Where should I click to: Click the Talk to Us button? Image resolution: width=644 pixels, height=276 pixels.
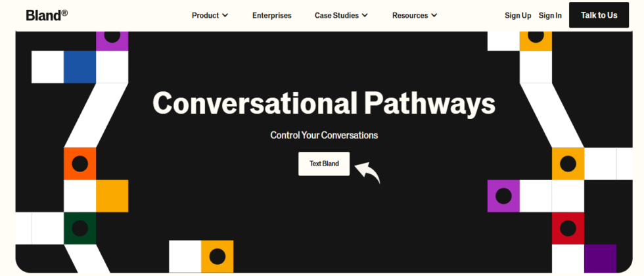599,15
